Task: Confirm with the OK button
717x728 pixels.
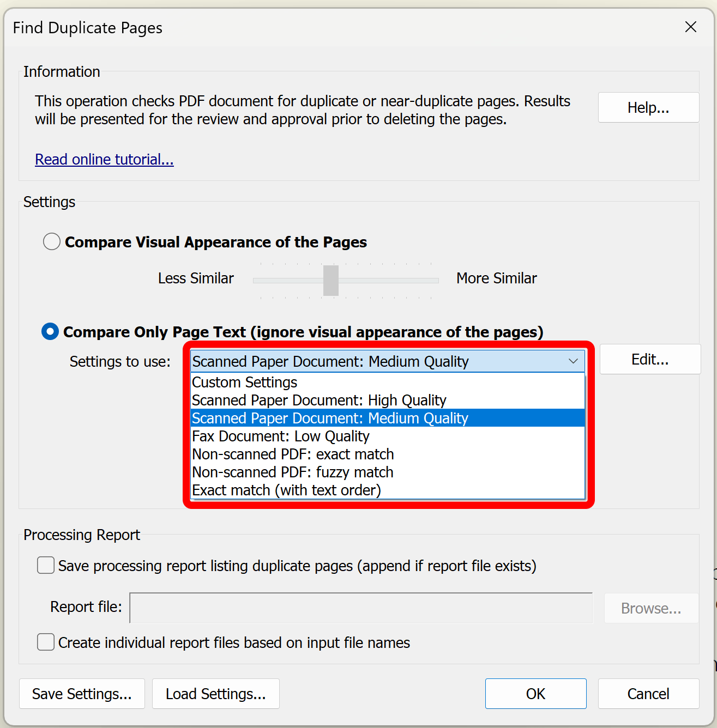Action: (x=535, y=694)
